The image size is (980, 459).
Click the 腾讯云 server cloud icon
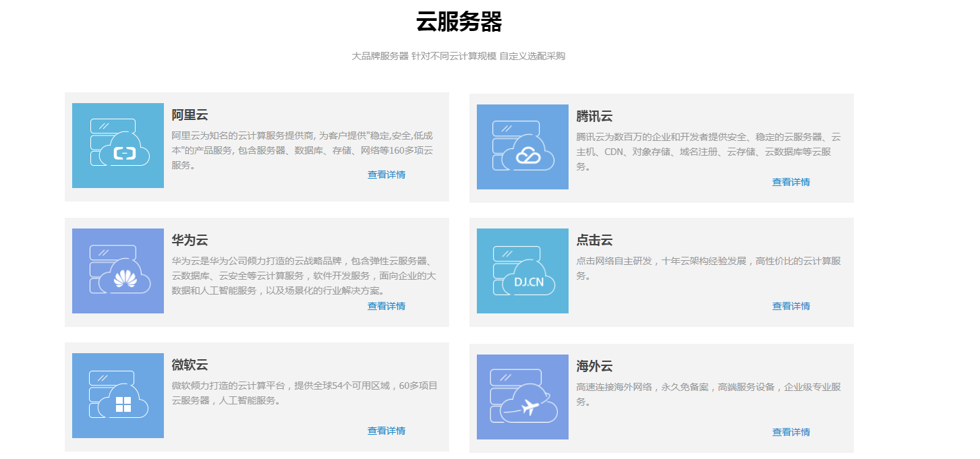tap(523, 147)
